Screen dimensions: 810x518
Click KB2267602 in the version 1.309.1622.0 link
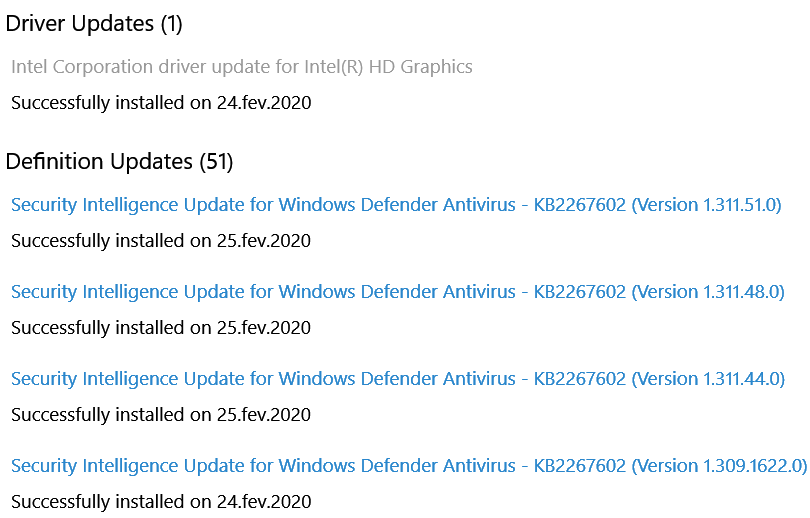[x=580, y=466]
